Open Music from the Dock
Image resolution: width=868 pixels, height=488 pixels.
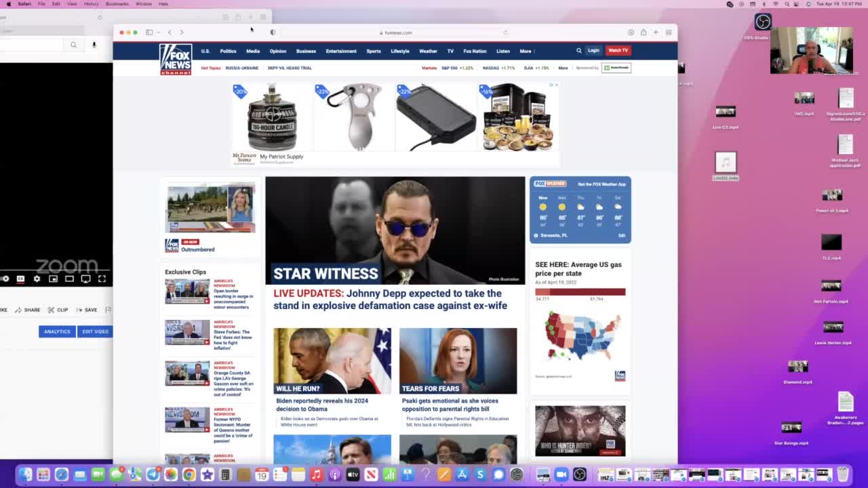(316, 474)
